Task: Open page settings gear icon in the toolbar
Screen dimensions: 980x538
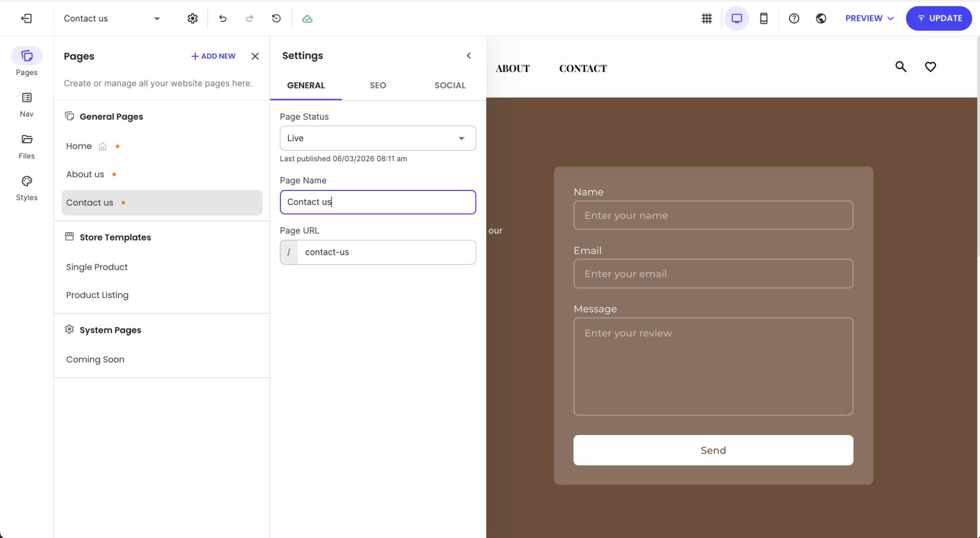Action: tap(192, 18)
